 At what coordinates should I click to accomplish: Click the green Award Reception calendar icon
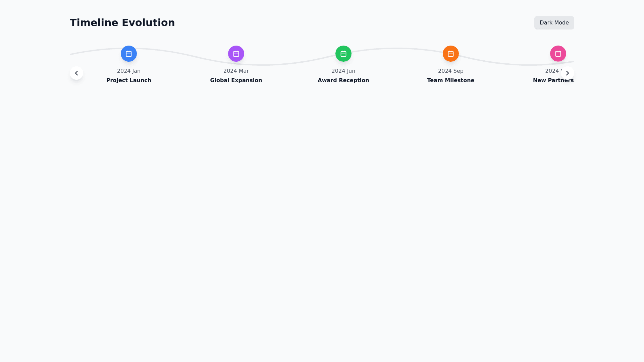pos(343,54)
